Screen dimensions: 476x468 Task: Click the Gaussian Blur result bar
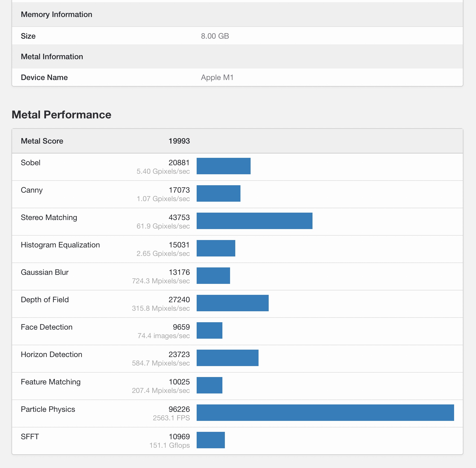[213, 276]
